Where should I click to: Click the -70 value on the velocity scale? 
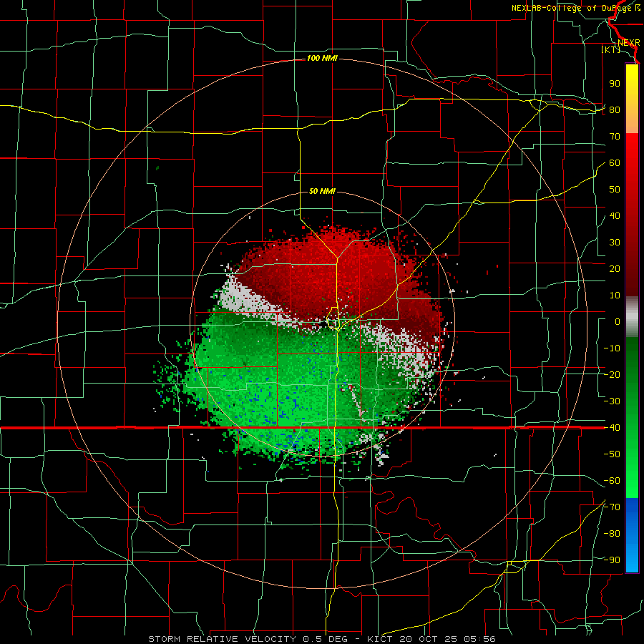pos(612,507)
